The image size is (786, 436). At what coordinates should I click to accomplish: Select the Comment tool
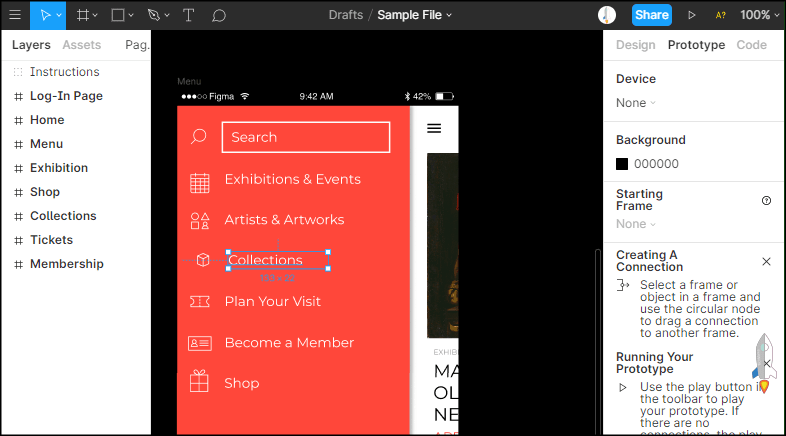219,15
